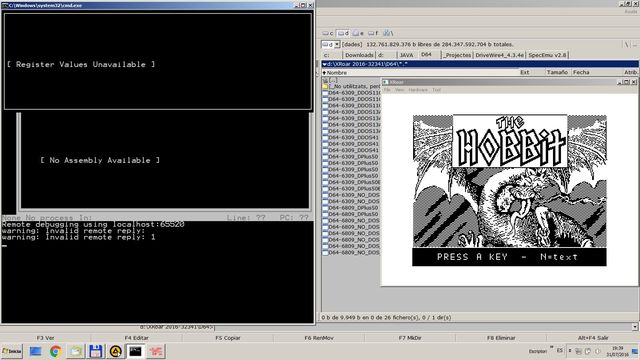Image resolution: width=640 pixels, height=360 pixels.
Task: Switch to the _Projectes folder tab
Action: pos(458,55)
